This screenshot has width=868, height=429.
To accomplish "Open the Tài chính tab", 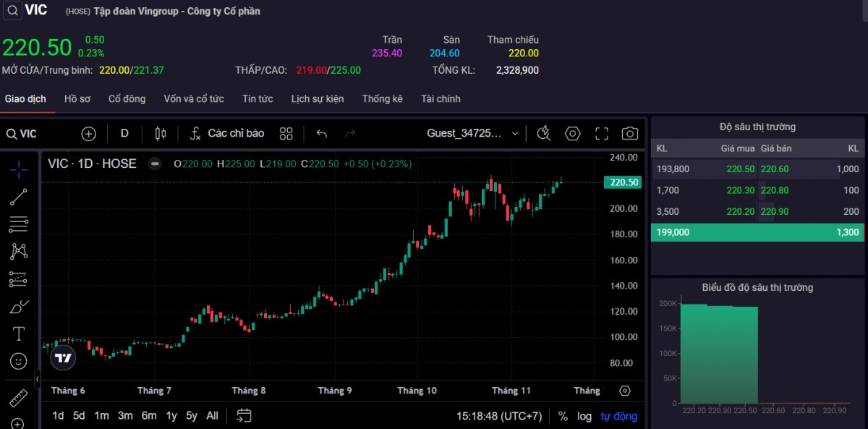I will (x=441, y=99).
